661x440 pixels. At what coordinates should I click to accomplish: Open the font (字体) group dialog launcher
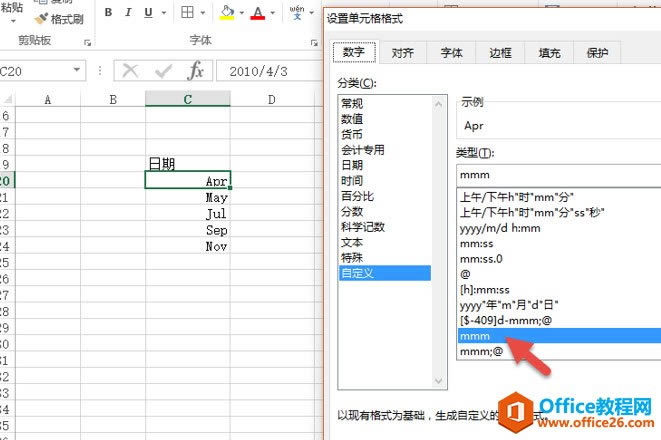pos(314,43)
